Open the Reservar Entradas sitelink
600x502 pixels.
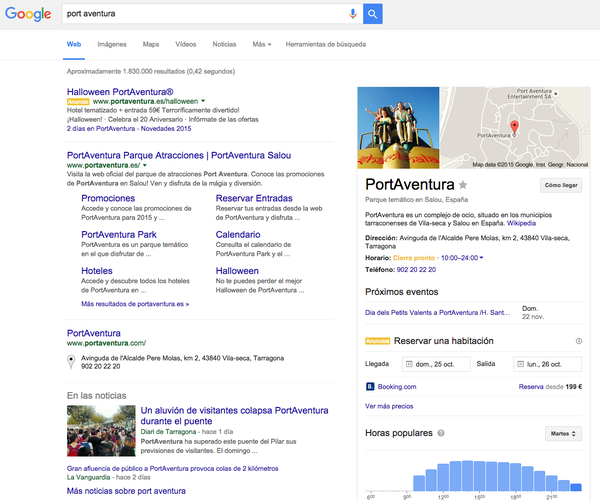pyautogui.click(x=254, y=198)
